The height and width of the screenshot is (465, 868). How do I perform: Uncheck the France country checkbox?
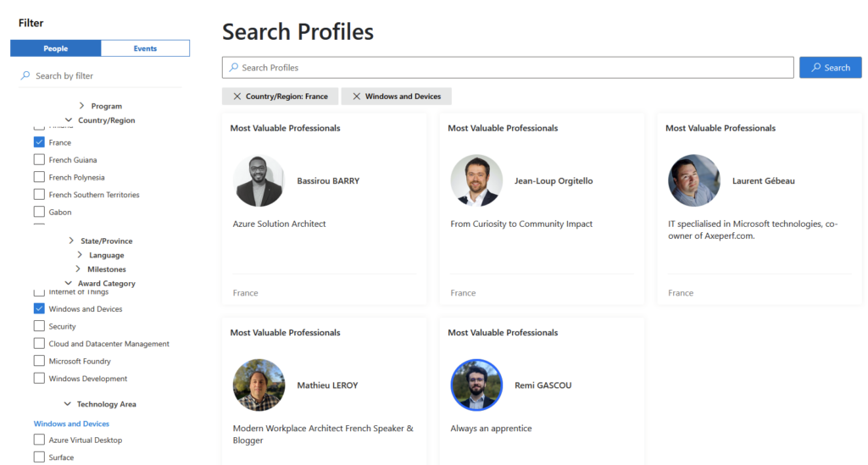[39, 142]
